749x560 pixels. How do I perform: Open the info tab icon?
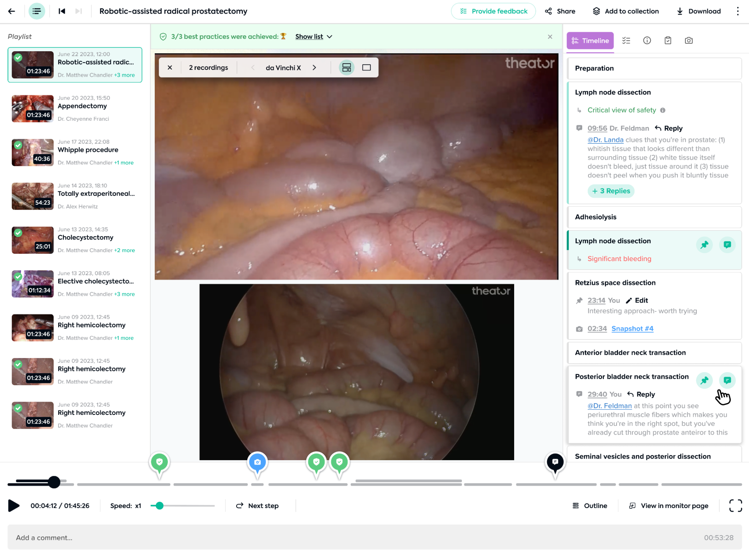point(647,41)
